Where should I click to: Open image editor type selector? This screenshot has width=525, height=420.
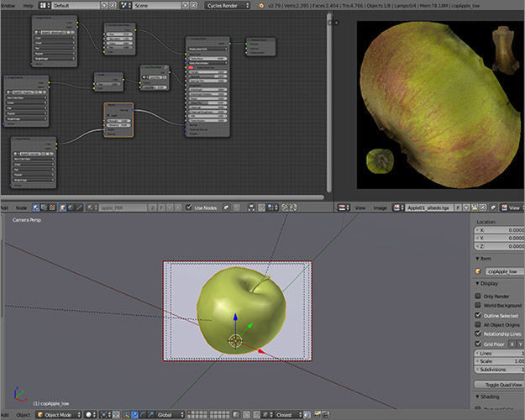tap(342, 207)
